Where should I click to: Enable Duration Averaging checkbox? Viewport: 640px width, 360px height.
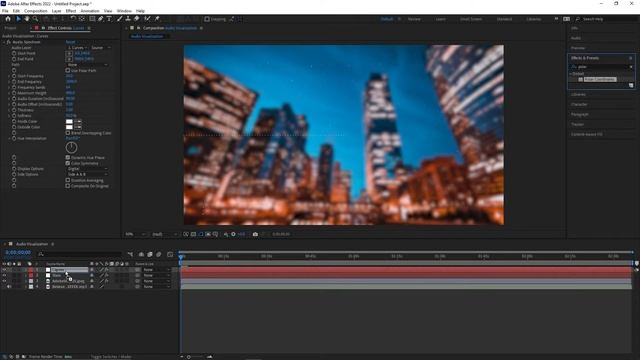68,180
